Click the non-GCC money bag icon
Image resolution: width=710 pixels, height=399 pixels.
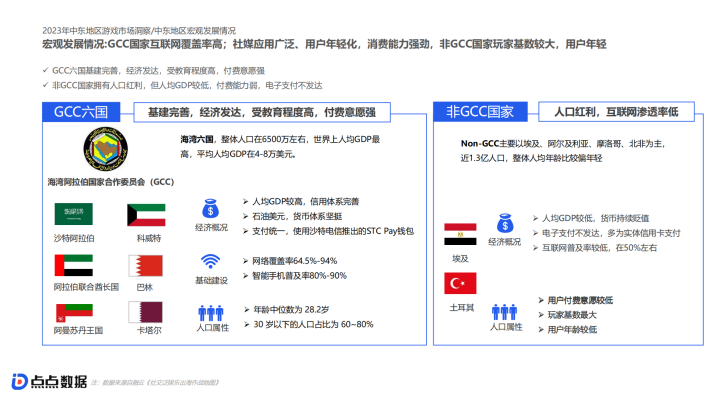click(505, 223)
